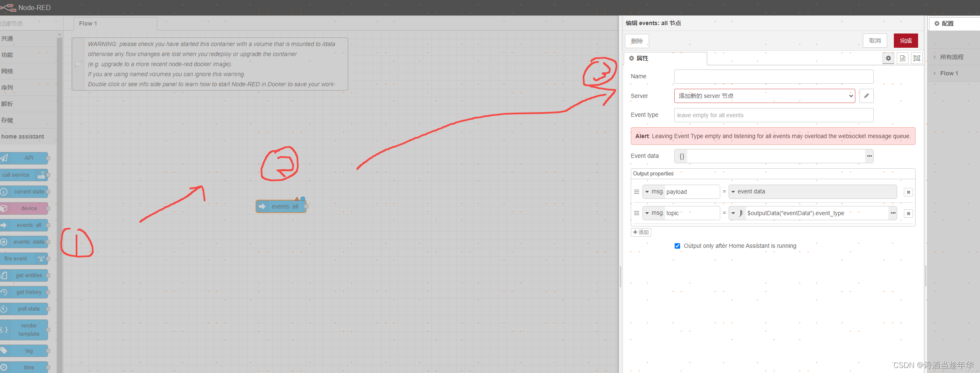Focus the Event type input field

click(774, 115)
